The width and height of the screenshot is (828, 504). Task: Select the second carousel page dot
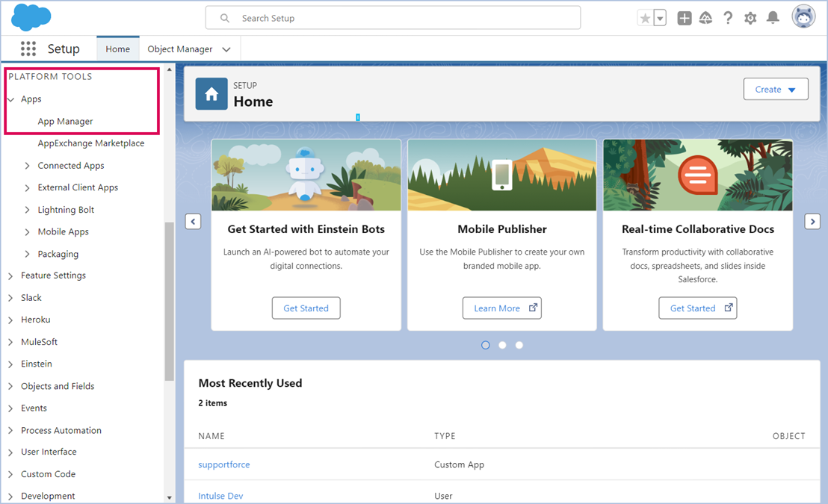pos(503,345)
